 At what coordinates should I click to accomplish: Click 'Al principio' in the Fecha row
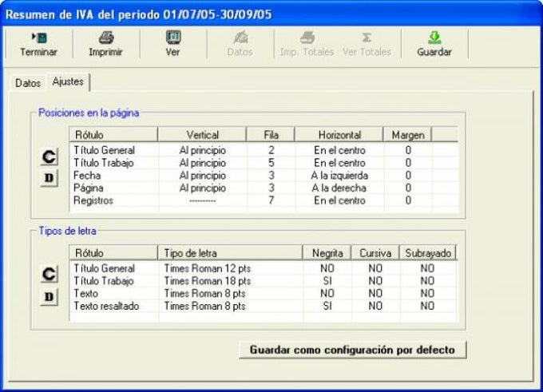[x=203, y=176]
